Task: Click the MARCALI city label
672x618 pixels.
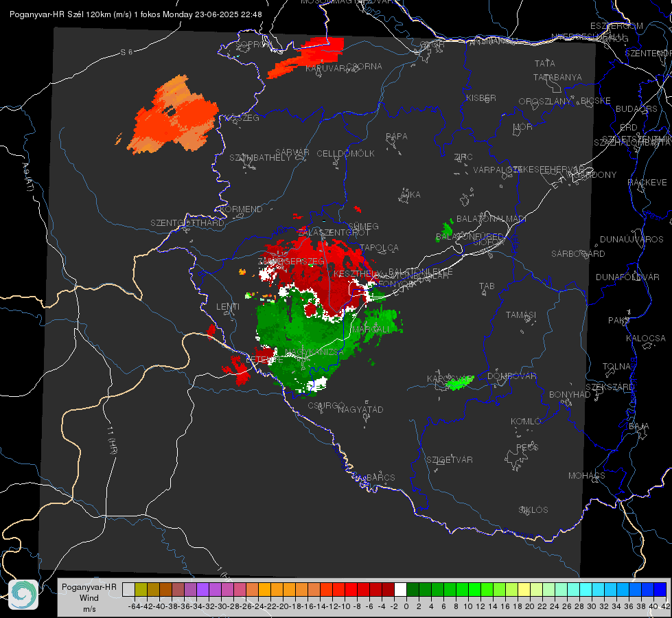Action: click(x=371, y=330)
